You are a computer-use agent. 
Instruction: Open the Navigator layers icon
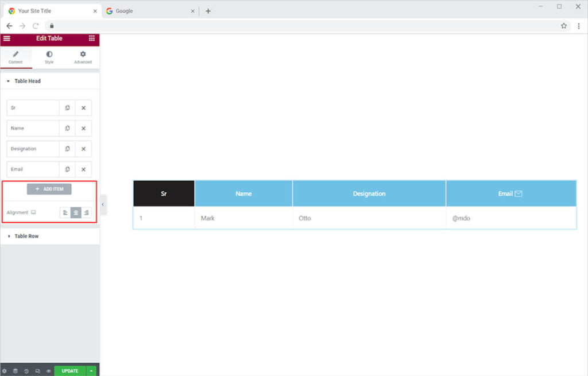(16, 371)
